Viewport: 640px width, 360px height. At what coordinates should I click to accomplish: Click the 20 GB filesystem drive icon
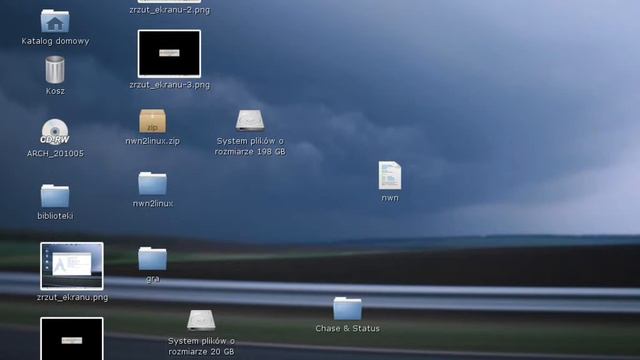coord(201,320)
